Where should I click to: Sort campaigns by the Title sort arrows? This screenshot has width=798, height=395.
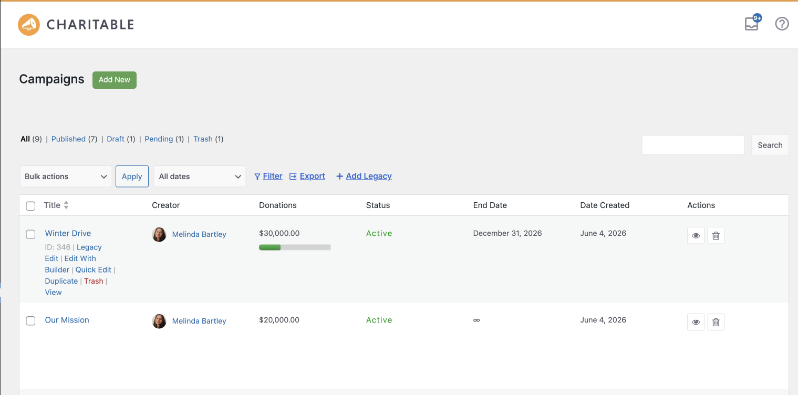[66, 205]
